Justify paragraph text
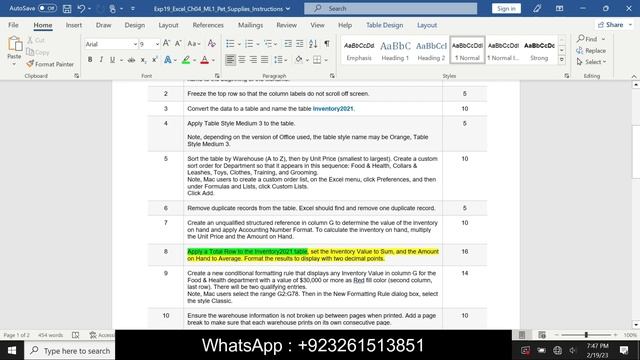The width and height of the screenshot is (640, 360). 265,60
